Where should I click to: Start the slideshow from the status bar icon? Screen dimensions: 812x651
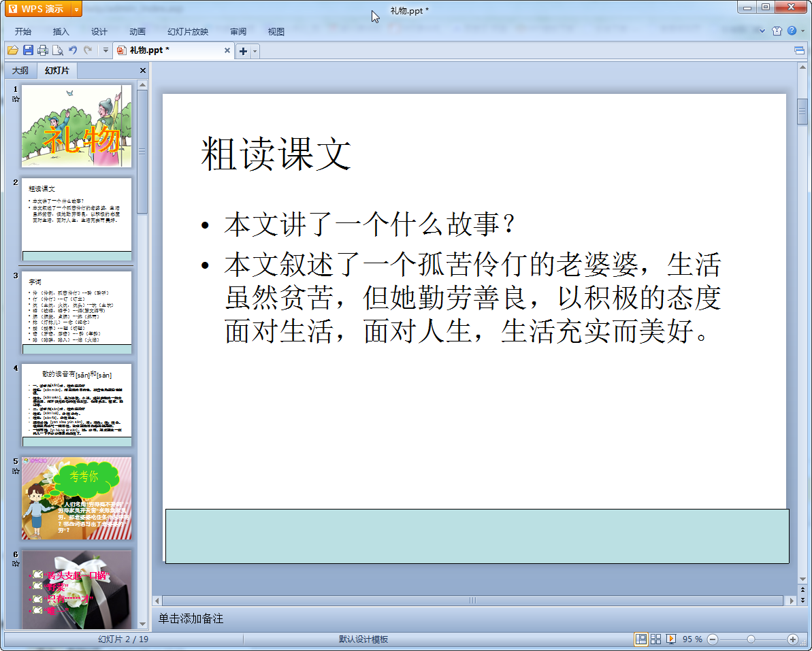pos(671,639)
